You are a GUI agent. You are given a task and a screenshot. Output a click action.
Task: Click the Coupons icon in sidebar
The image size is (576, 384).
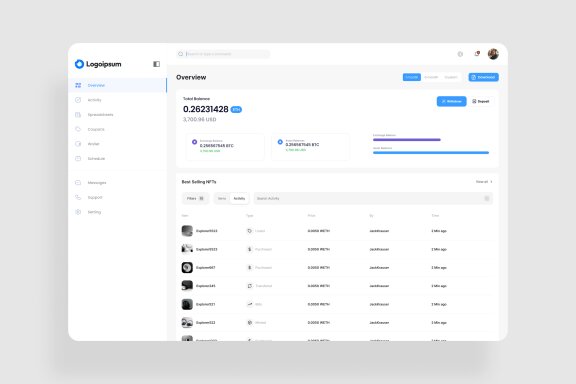tap(78, 129)
